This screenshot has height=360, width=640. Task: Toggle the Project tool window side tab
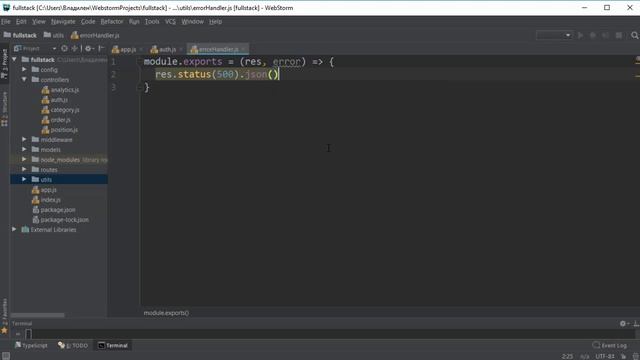(x=4, y=64)
